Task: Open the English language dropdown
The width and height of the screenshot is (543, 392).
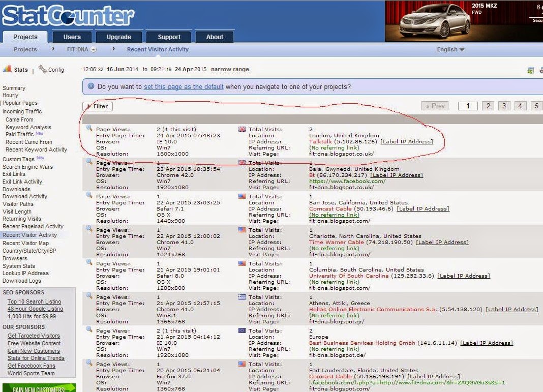Action: [450, 49]
